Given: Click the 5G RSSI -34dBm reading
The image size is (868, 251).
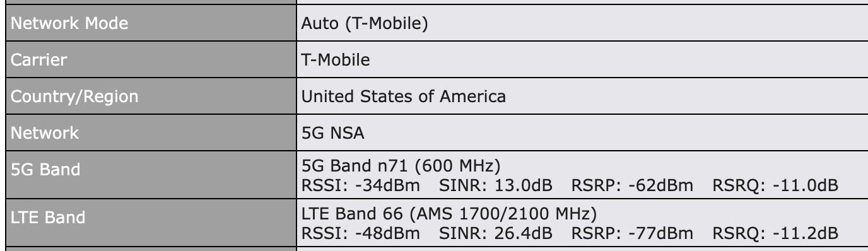Looking at the screenshot, I should (x=361, y=185).
